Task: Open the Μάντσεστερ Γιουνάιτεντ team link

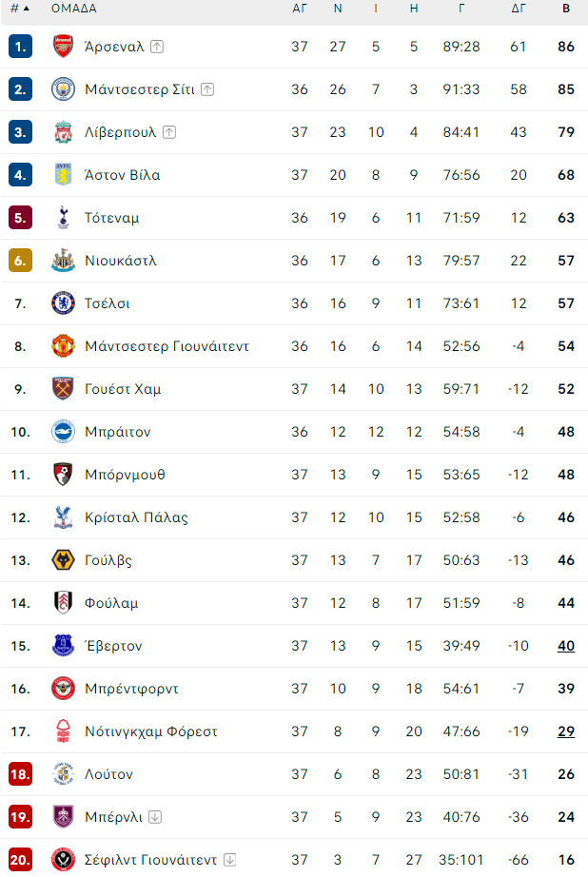Action: 167,346
